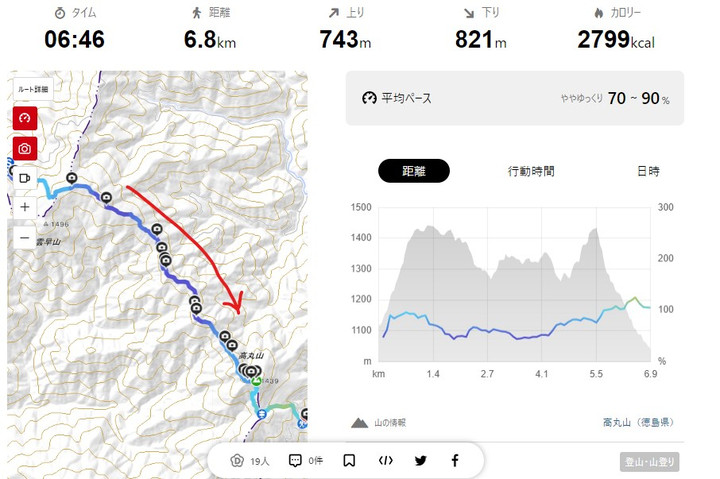Click the 平均ペース average pace panel
720x479 pixels.
[514, 98]
